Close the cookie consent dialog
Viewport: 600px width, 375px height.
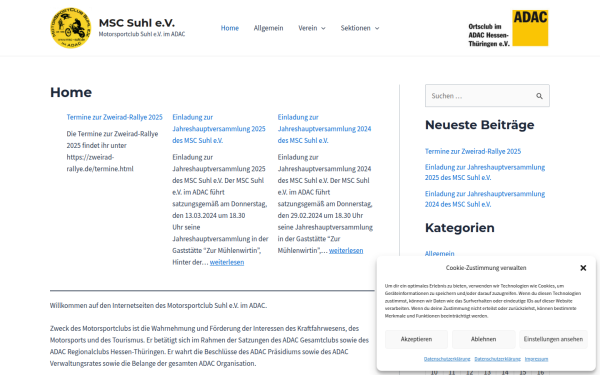click(583, 268)
